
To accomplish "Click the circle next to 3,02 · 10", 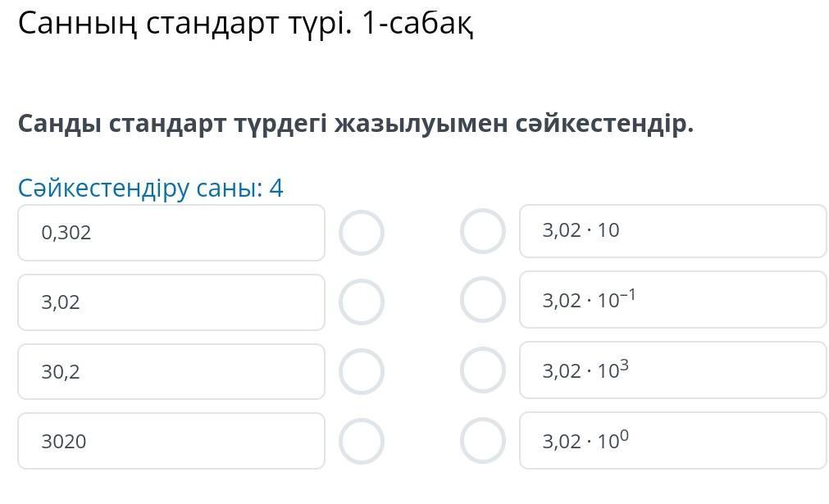I will click(x=483, y=231).
